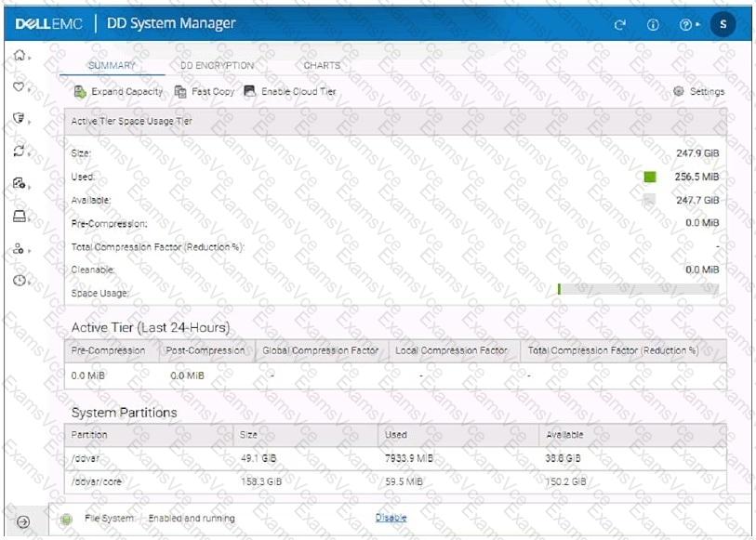Click the Post-Compression column header
756x540 pixels.
point(206,350)
